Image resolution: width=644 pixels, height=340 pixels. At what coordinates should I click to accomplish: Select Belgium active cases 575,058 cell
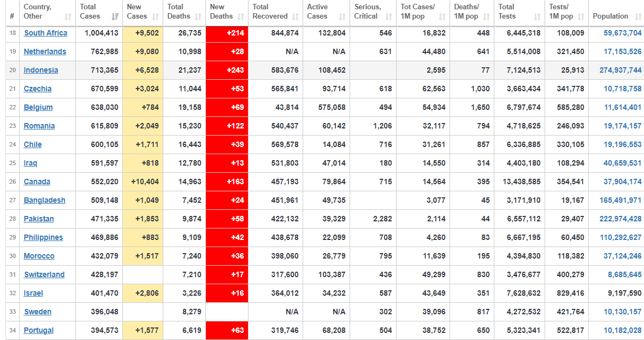[x=327, y=107]
